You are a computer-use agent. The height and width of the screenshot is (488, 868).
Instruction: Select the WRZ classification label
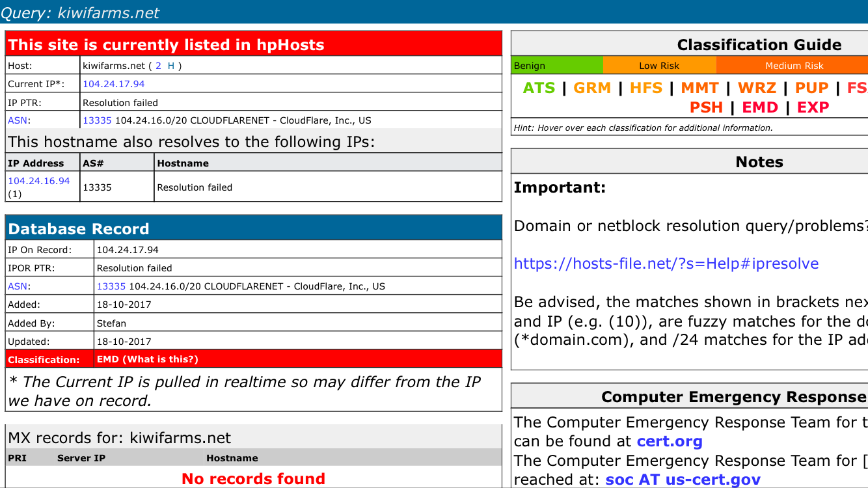[x=757, y=88]
